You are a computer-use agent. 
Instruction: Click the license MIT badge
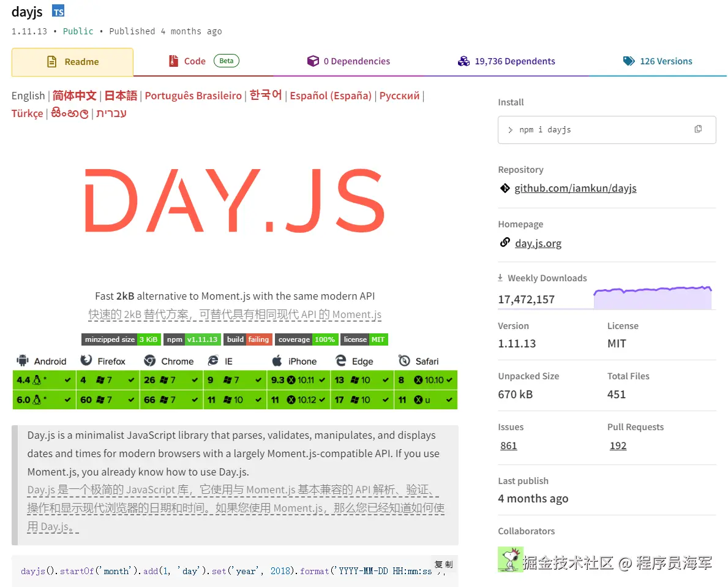point(364,339)
